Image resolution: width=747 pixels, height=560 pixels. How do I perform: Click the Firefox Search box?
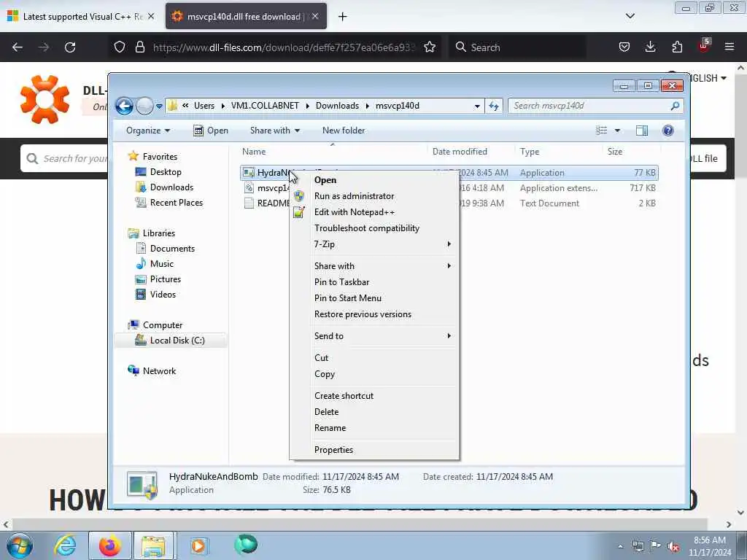click(517, 47)
